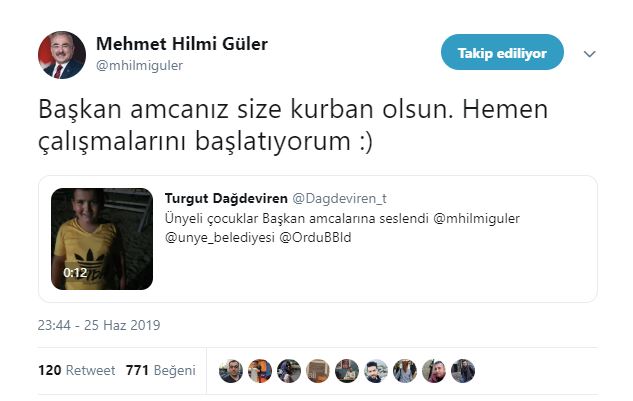Open eighth liker avatar with red shirt

tap(434, 371)
